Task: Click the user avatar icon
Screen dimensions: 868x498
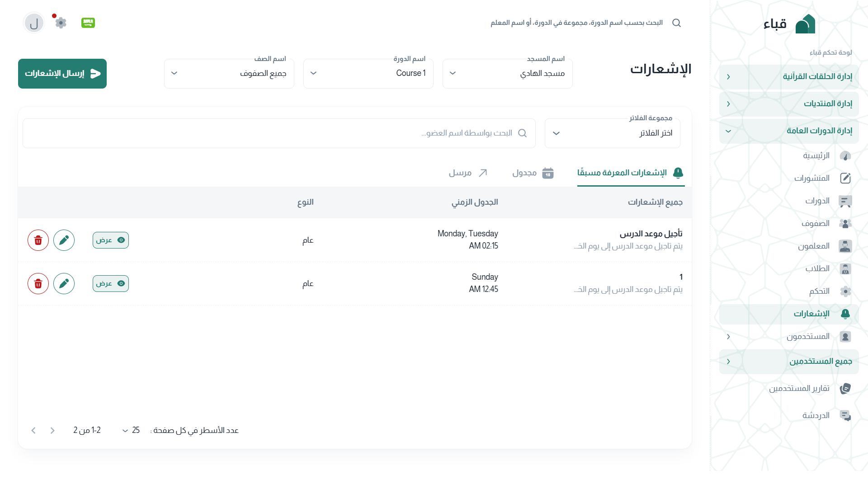Action: click(34, 23)
